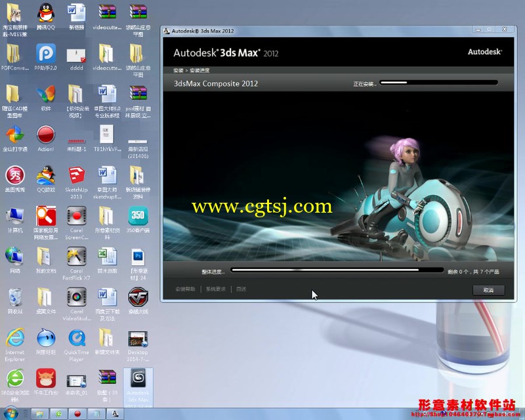Open the 系统要求 link in installer

click(216, 289)
